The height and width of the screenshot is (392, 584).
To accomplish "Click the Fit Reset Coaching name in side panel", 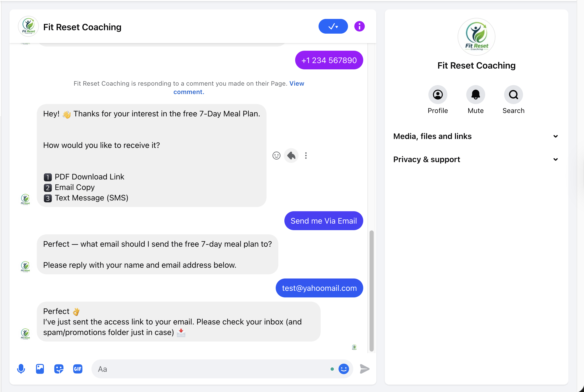I will click(x=477, y=65).
